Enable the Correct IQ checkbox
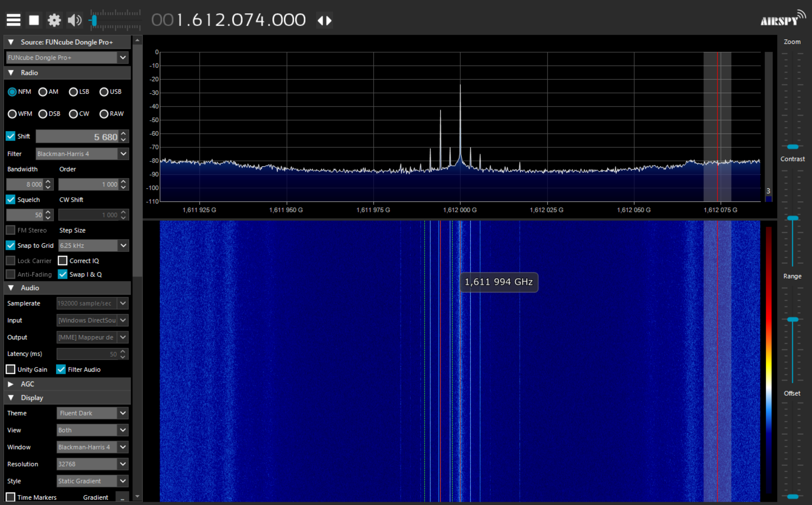Image resolution: width=812 pixels, height=505 pixels. 63,261
